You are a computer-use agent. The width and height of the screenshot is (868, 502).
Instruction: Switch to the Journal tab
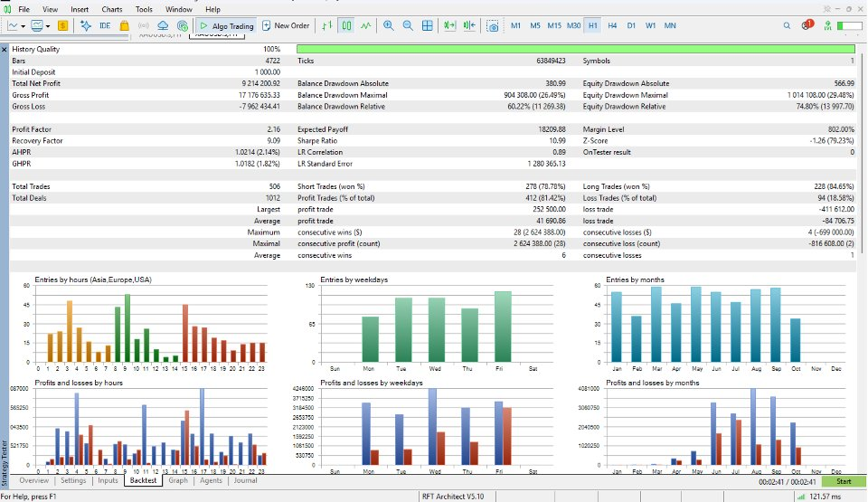[x=245, y=480]
